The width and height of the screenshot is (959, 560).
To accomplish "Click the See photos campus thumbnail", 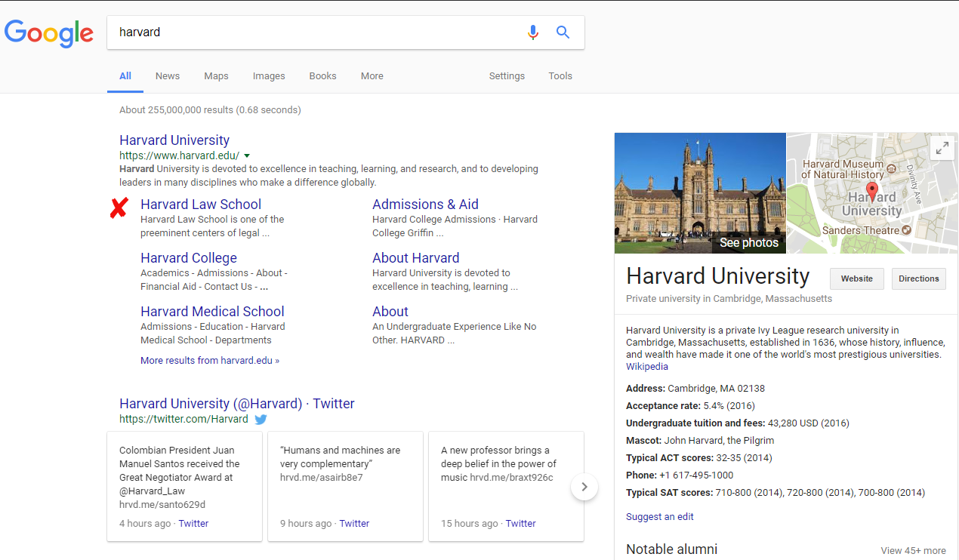I will pos(700,193).
